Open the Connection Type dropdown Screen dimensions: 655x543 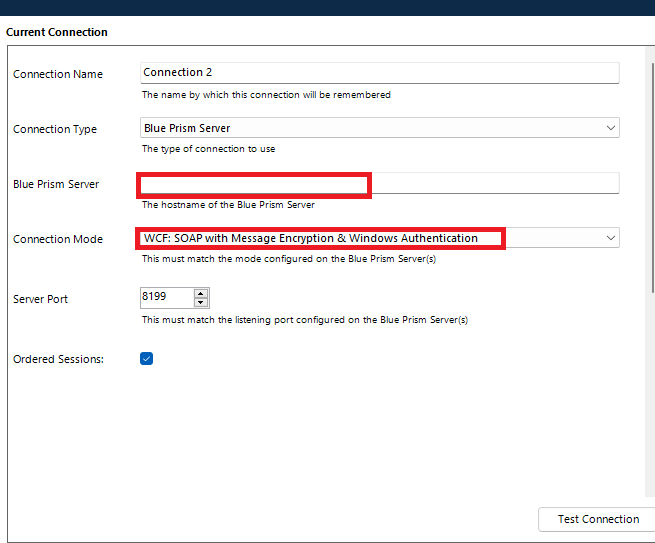tap(379, 128)
